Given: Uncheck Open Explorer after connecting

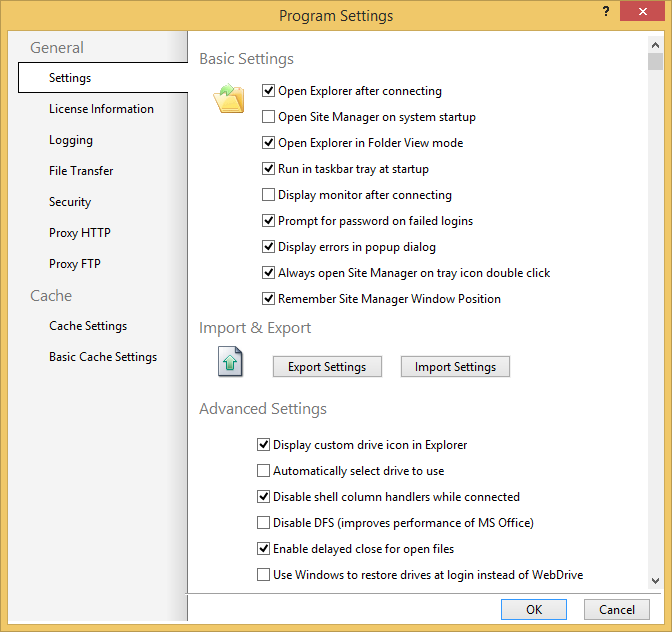Looking at the screenshot, I should pos(269,91).
